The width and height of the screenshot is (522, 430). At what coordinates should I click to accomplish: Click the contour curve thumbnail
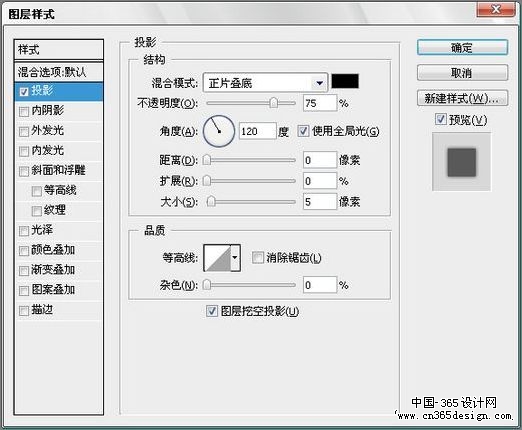(x=218, y=258)
